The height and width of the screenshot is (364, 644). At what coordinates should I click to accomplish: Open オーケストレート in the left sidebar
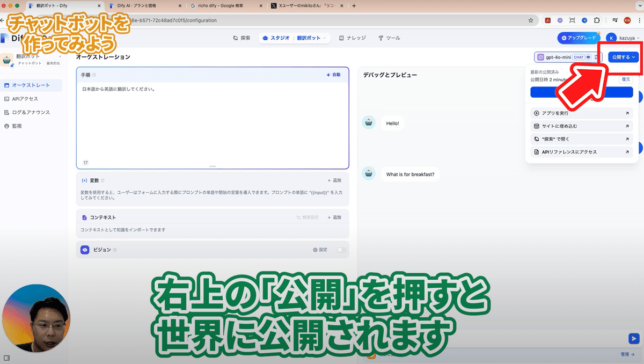click(x=31, y=85)
